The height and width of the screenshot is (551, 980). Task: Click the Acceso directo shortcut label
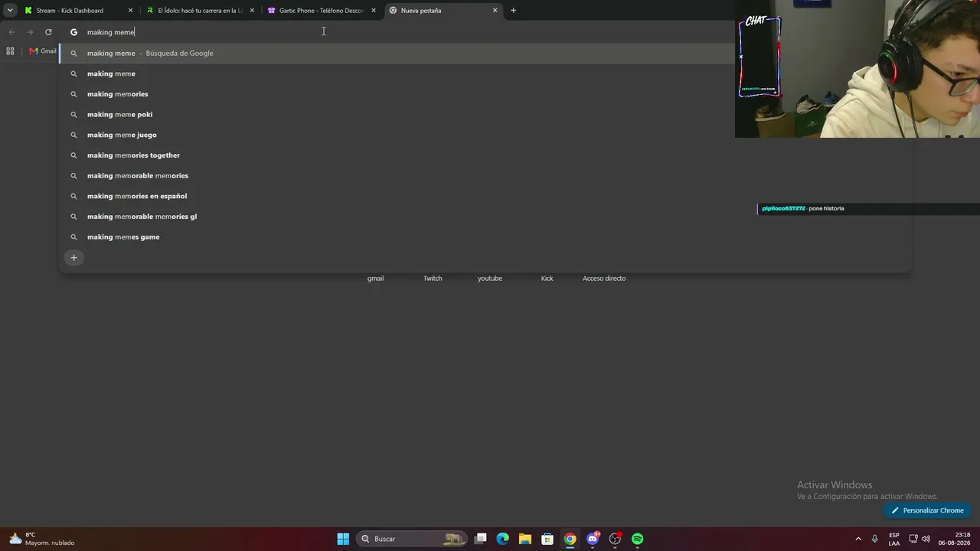604,279
